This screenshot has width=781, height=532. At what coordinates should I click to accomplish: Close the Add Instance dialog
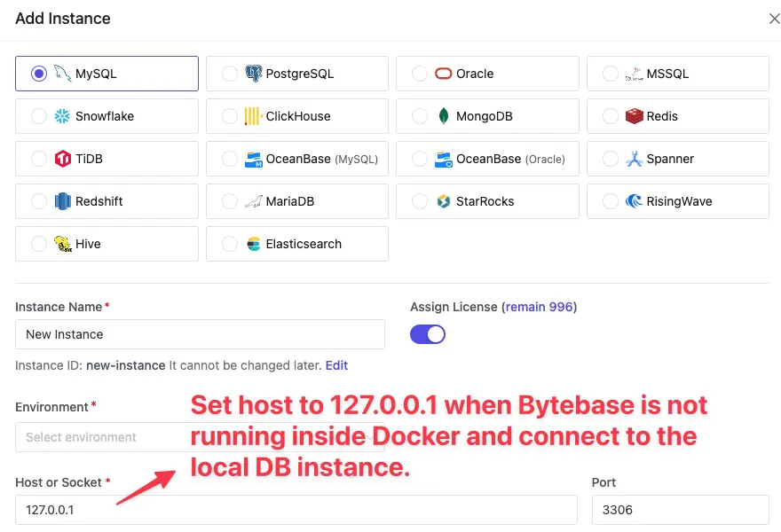click(774, 19)
